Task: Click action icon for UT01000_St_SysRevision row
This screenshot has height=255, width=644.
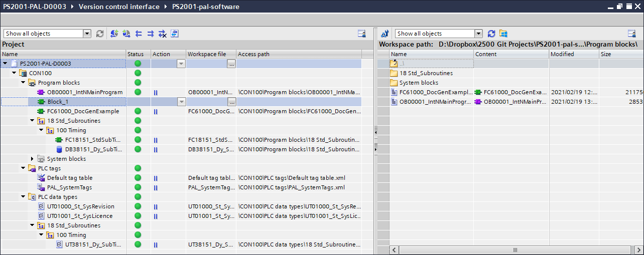Action: point(156,206)
